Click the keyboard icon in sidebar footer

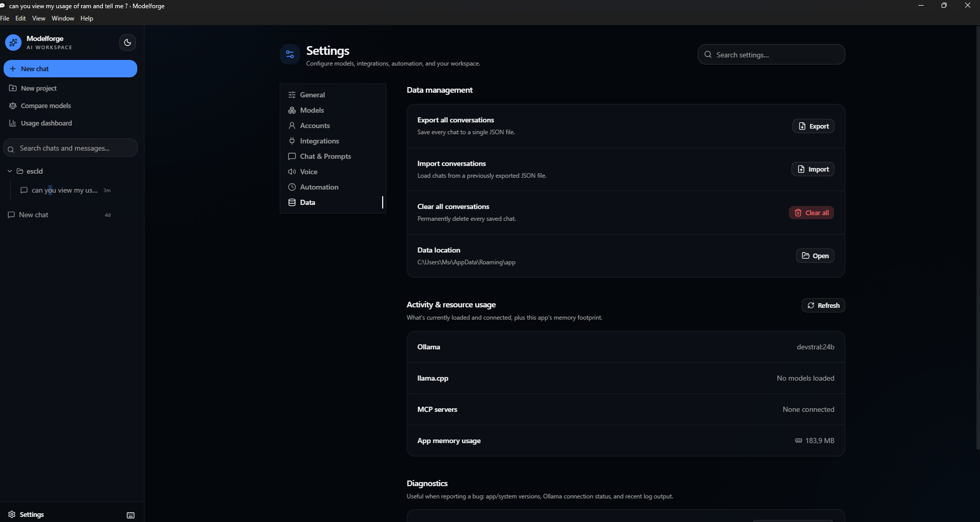(131, 515)
